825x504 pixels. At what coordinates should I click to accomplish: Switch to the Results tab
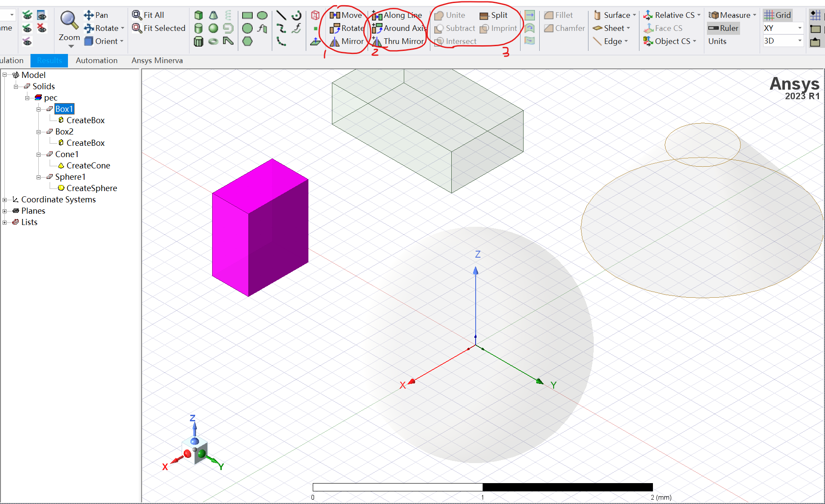(x=49, y=60)
